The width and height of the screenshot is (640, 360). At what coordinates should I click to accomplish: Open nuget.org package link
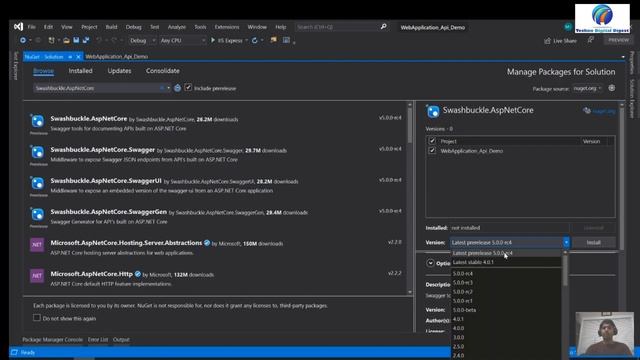(603, 111)
